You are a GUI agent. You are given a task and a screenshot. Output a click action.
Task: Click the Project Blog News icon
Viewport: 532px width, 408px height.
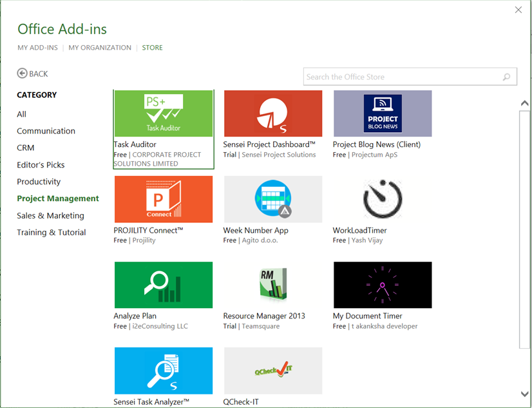point(383,113)
